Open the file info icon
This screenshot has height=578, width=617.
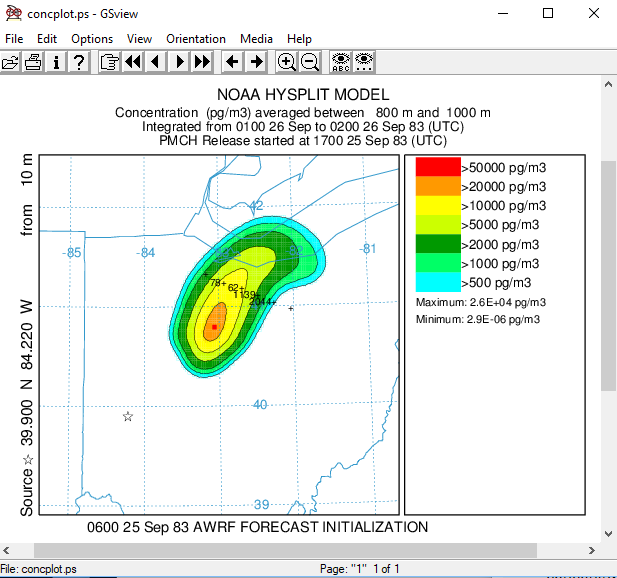click(x=56, y=62)
